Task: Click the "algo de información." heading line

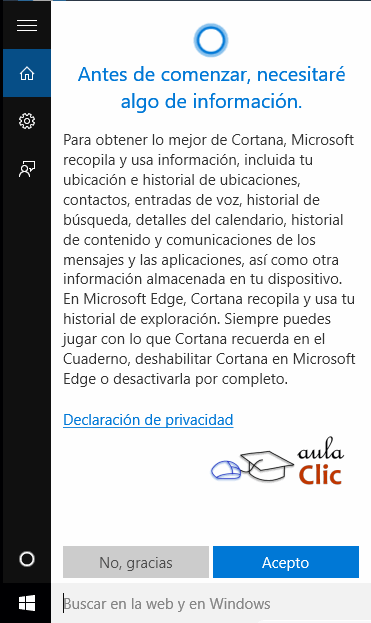Action: (x=211, y=101)
